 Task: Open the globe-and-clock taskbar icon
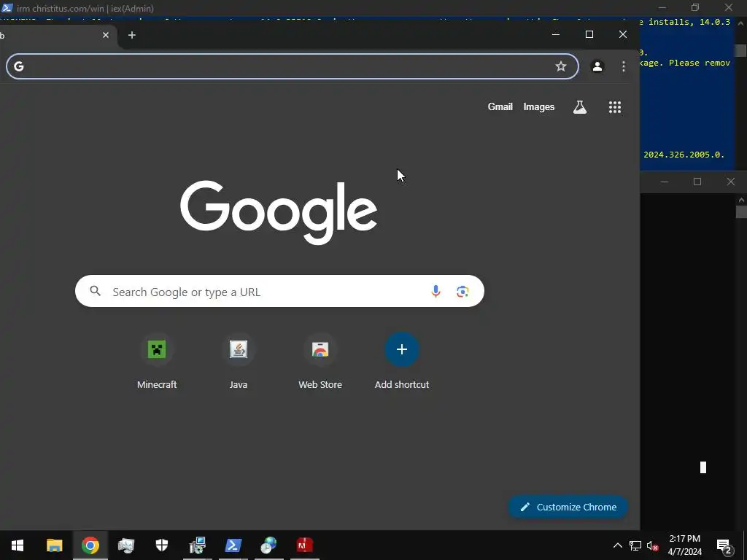click(x=268, y=545)
